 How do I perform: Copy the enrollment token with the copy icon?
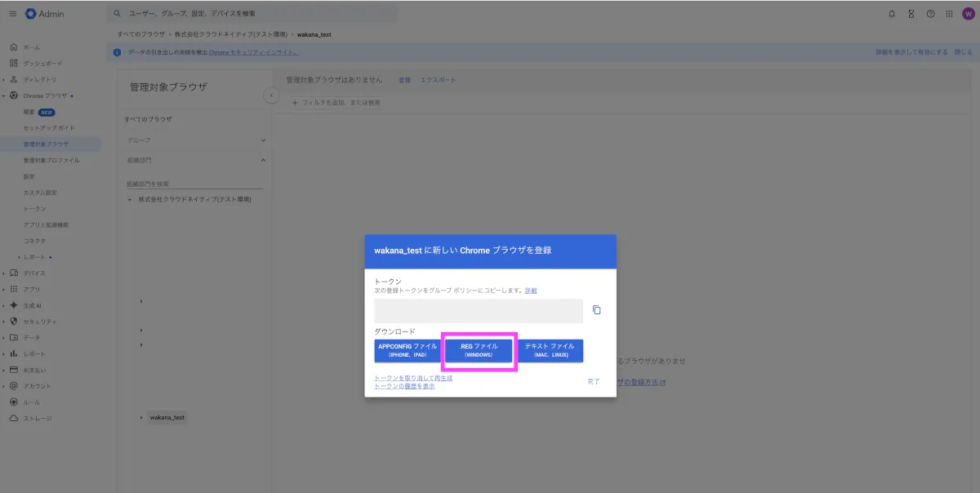(x=596, y=310)
